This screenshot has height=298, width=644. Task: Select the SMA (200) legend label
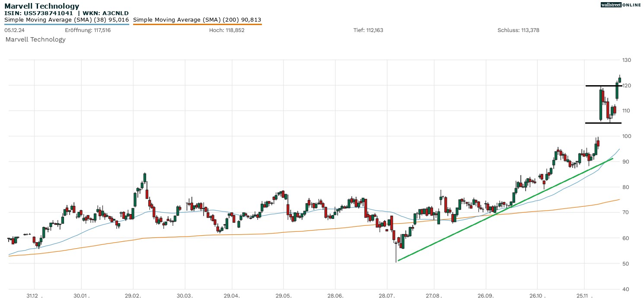(x=197, y=19)
